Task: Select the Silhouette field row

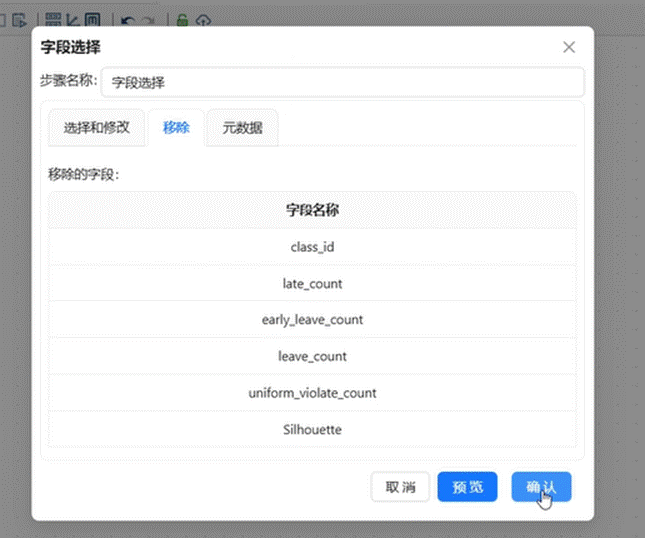Action: pos(312,429)
